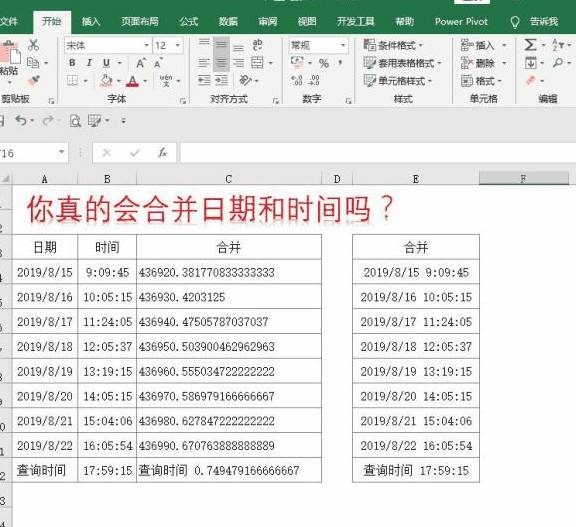Screen dimensions: 576x527
Task: Open font group dialog launcher
Action: pos(183,101)
